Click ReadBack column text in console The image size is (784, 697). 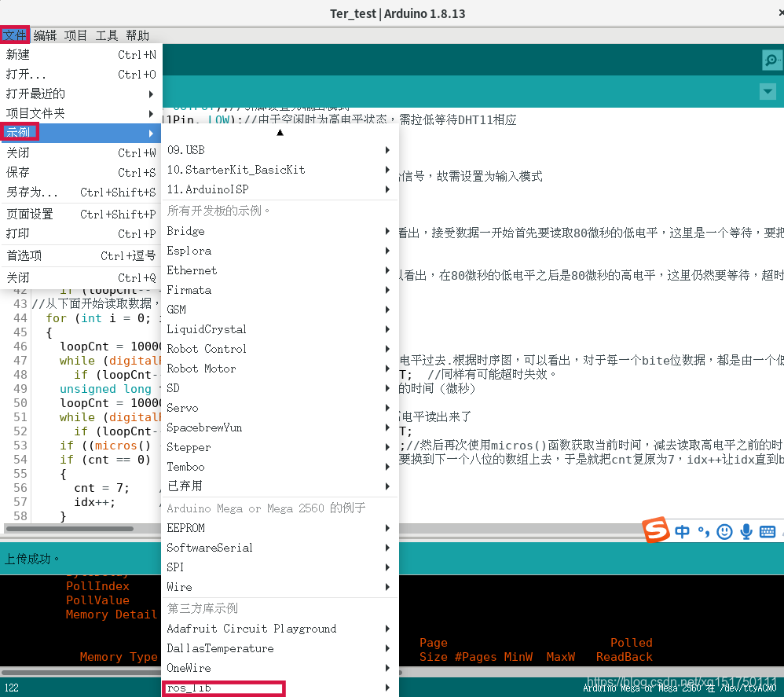tap(624, 657)
